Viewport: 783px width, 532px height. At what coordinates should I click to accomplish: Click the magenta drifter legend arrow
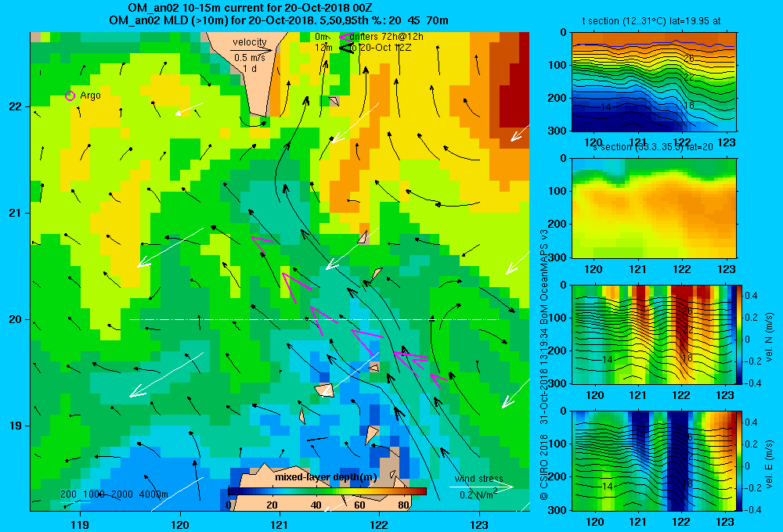coord(346,37)
